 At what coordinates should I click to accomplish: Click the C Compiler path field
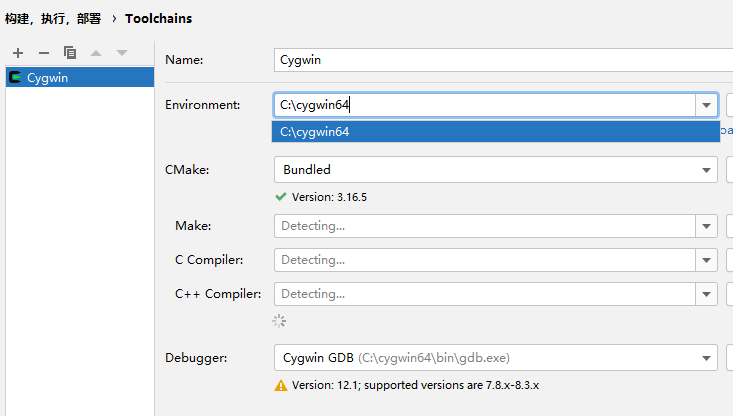tap(485, 260)
